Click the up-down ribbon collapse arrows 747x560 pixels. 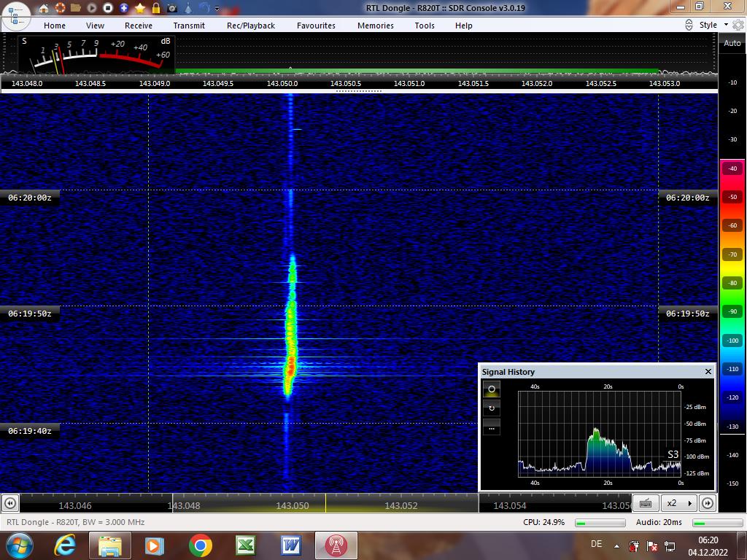click(x=689, y=25)
